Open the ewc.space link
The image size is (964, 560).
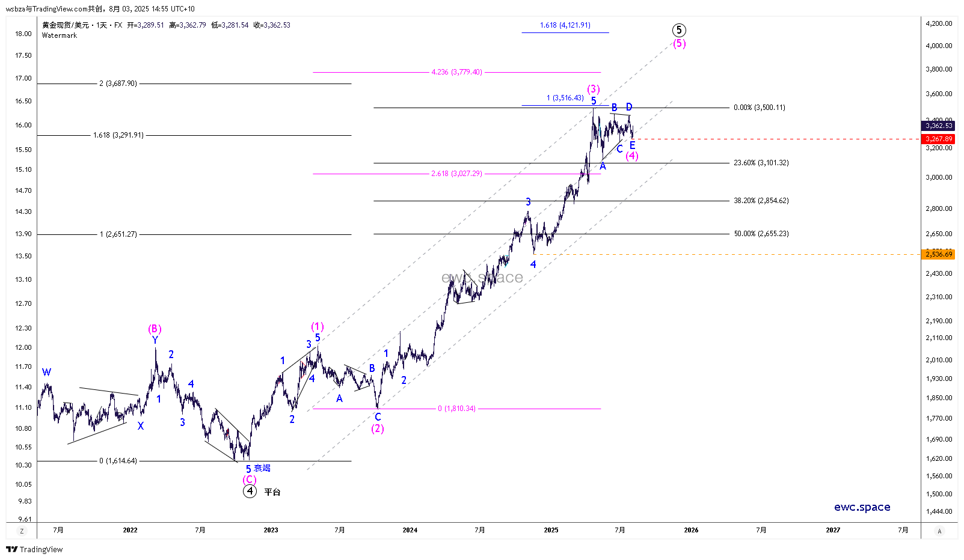tap(862, 507)
